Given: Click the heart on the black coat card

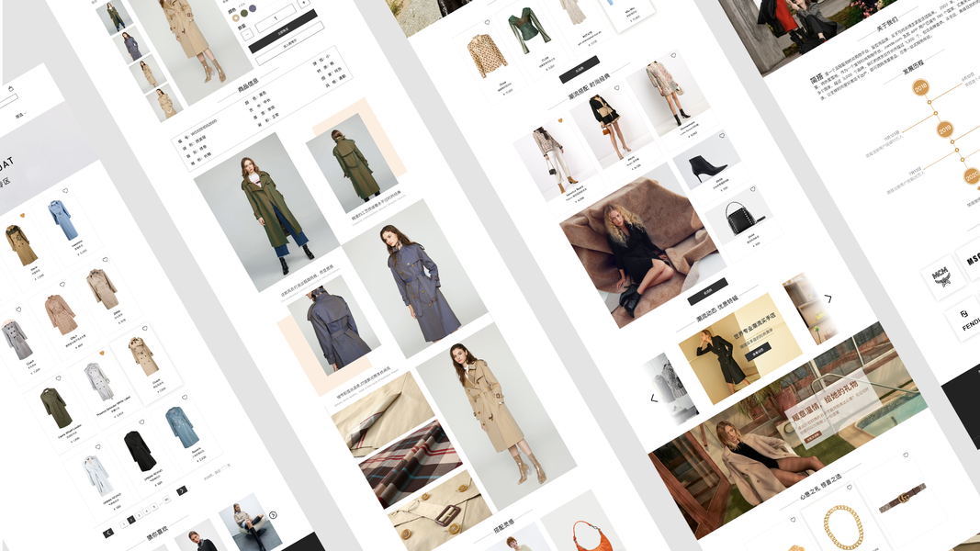Looking at the screenshot, I should [141, 422].
